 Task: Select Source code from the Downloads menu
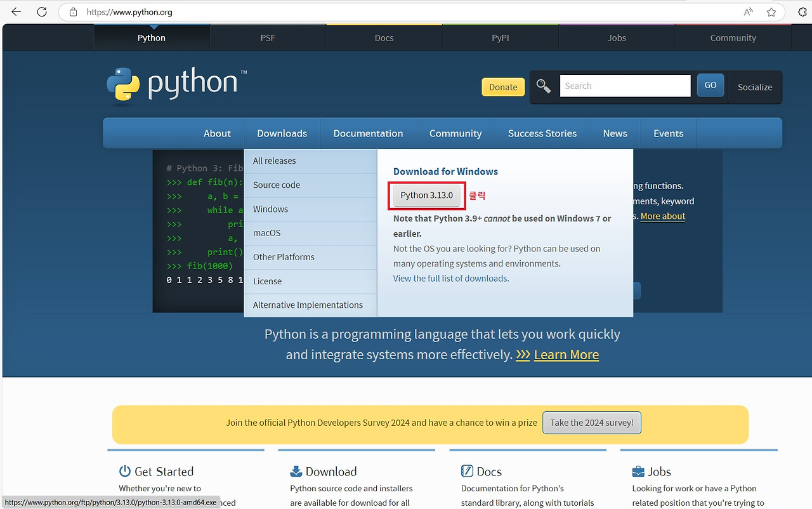coord(310,185)
